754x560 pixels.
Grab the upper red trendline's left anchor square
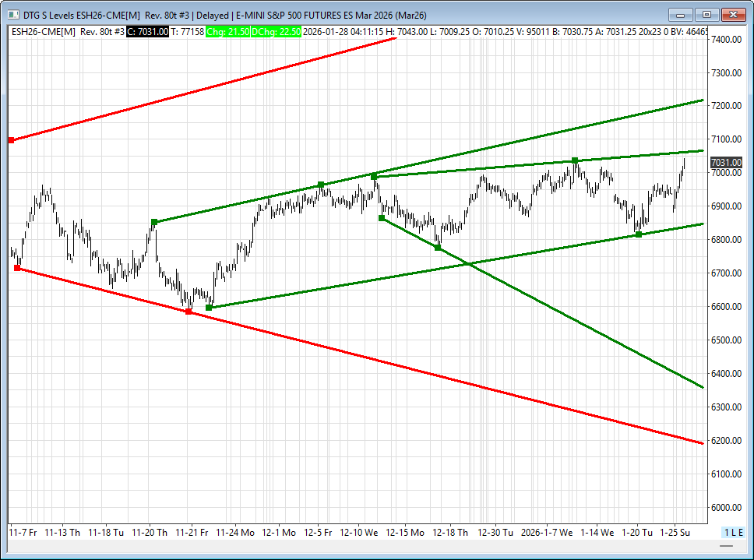pos(11,140)
